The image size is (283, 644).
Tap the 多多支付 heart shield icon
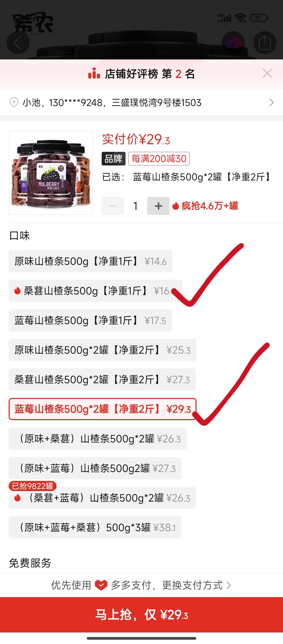click(x=101, y=585)
